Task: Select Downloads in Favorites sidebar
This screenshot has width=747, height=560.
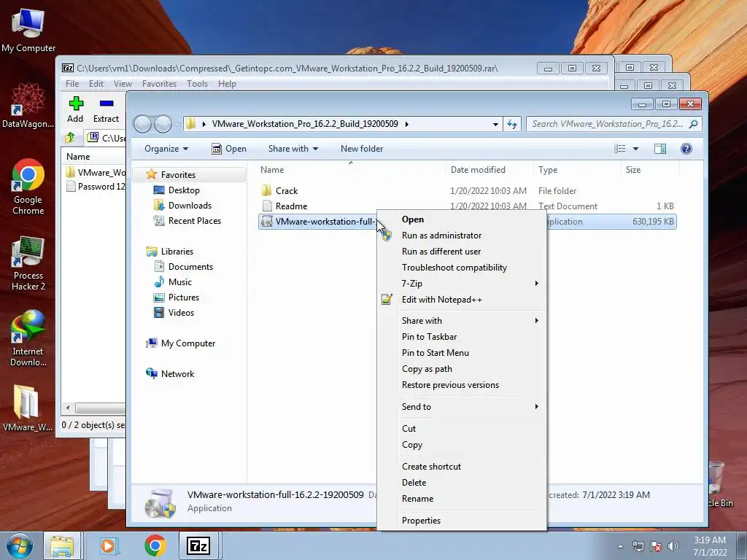Action: (x=183, y=206)
